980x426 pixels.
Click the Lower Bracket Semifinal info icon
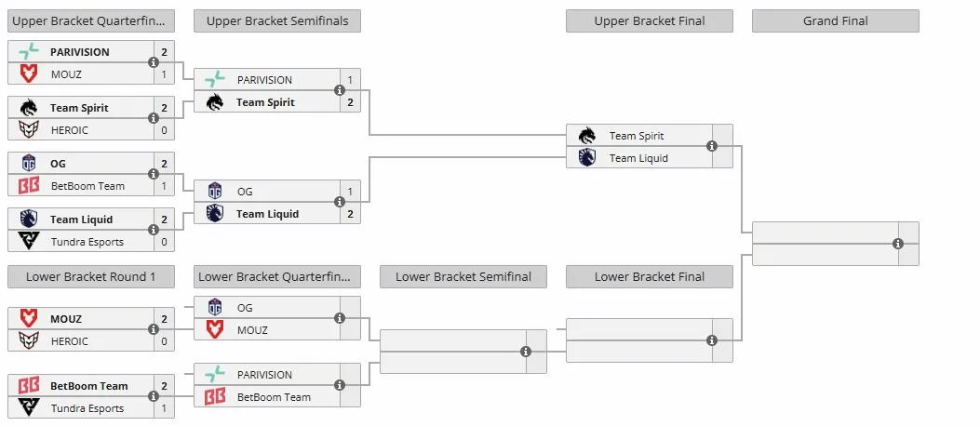click(526, 352)
